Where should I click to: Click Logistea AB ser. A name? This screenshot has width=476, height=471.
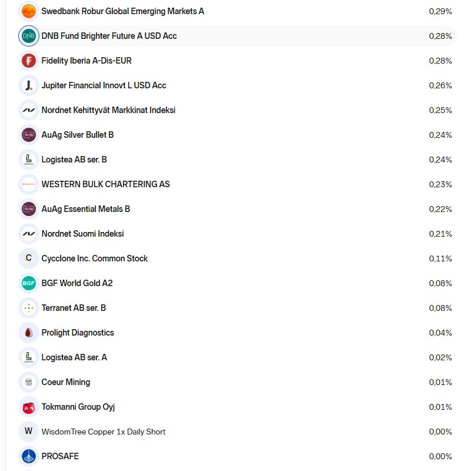74,357
